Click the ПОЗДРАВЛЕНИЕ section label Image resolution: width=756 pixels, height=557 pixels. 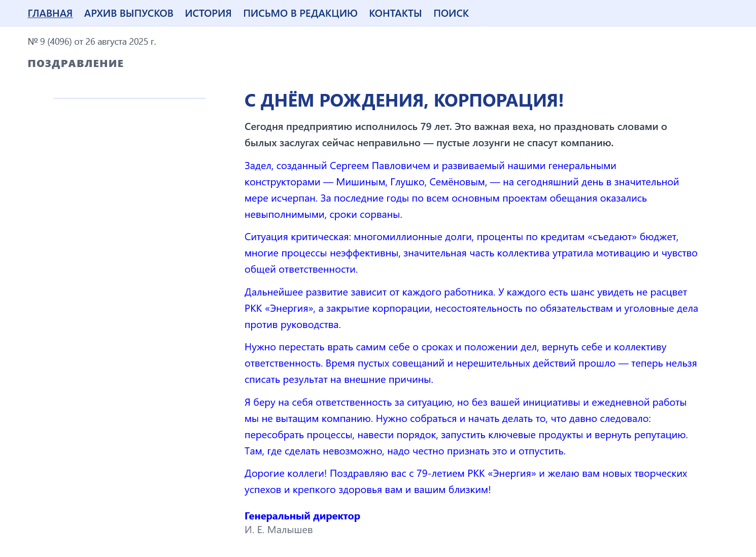(76, 63)
